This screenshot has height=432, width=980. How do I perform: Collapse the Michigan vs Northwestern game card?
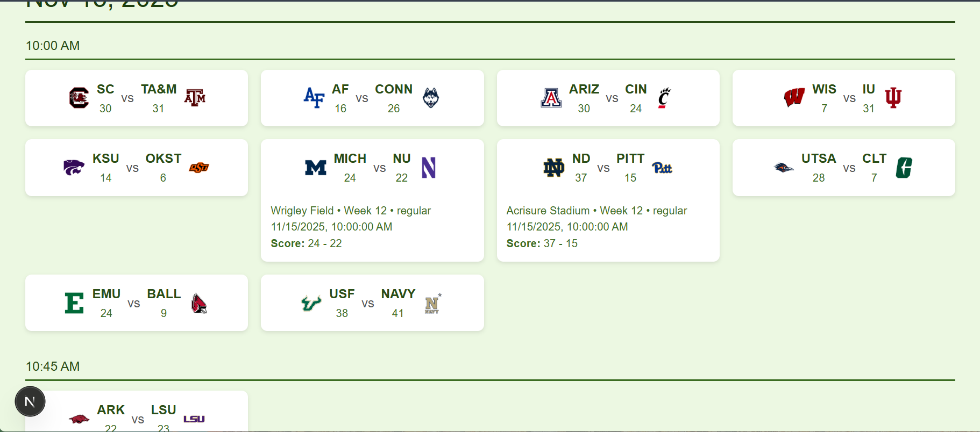point(372,167)
